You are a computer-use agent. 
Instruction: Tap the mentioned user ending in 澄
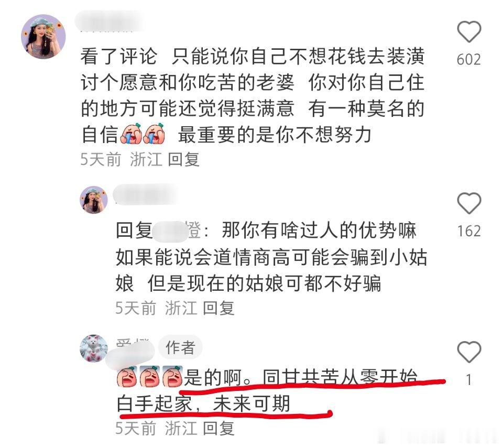[177, 231]
